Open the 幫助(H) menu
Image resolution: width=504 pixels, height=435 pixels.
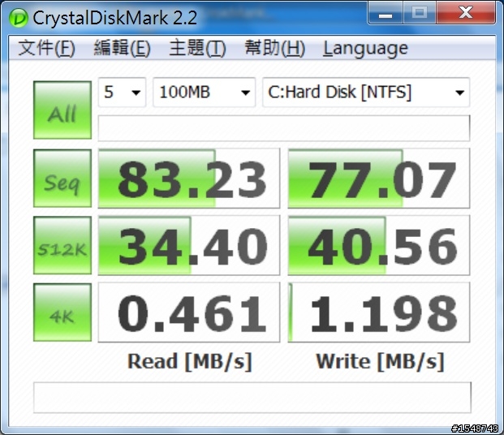[x=275, y=48]
